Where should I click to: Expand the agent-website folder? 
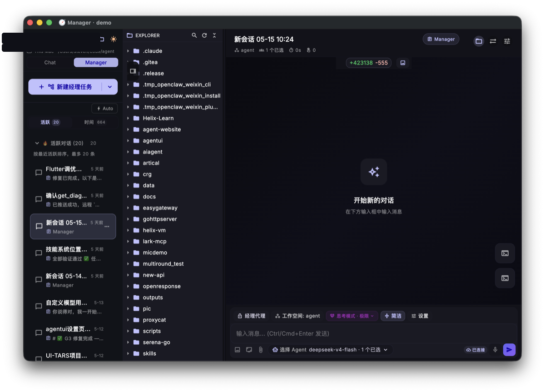tap(128, 129)
